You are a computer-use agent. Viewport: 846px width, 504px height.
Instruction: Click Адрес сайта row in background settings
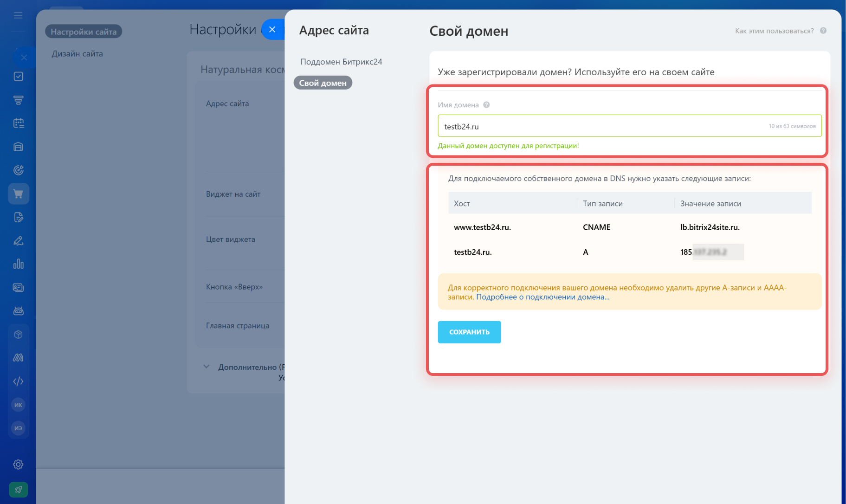(227, 103)
